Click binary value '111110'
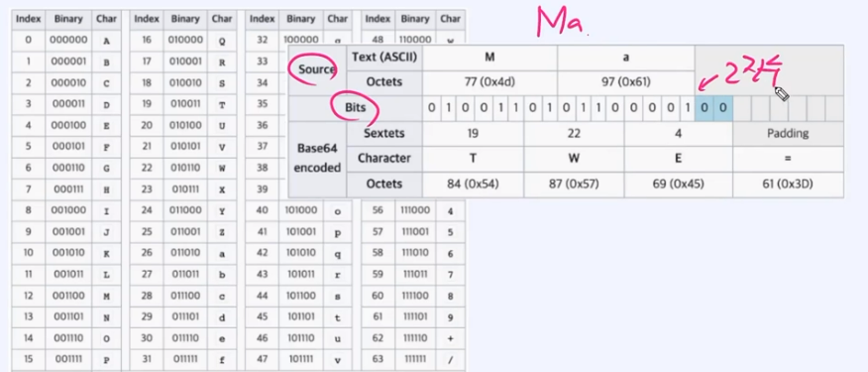Screen dimensions: 868x372 415,338
